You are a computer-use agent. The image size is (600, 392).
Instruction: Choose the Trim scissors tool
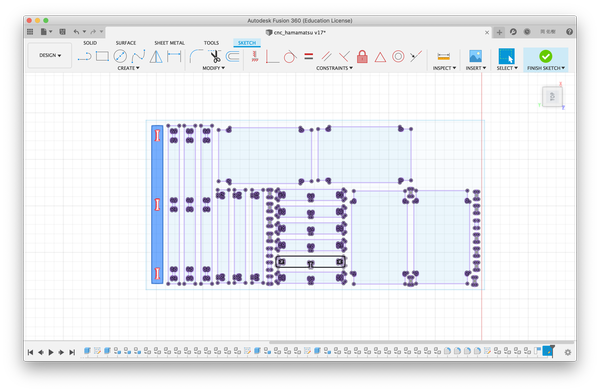pyautogui.click(x=215, y=57)
